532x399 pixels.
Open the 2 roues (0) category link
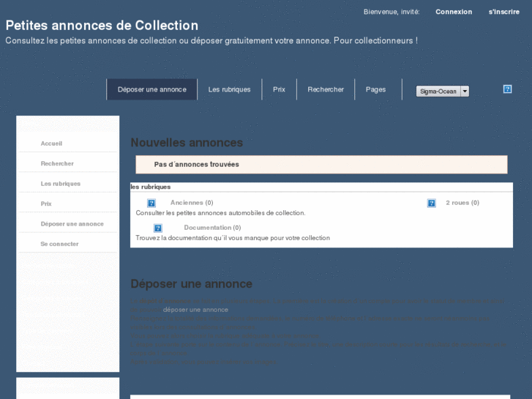(462, 203)
